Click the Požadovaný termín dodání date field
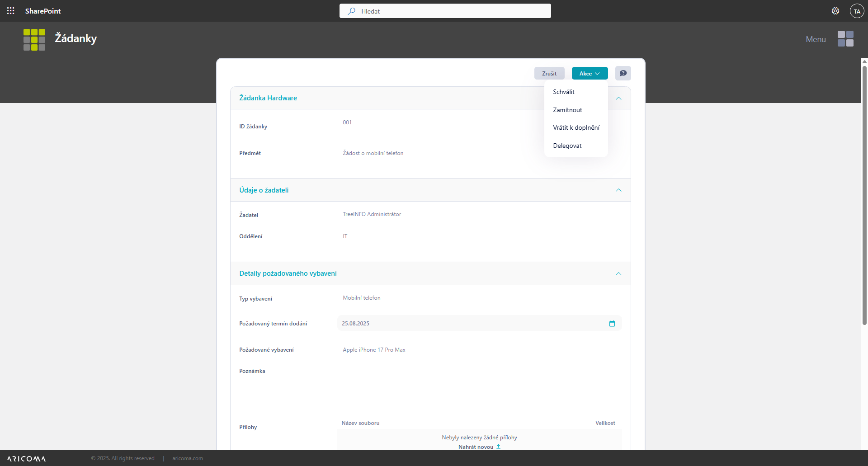Viewport: 868px width, 466px height. [x=470, y=324]
